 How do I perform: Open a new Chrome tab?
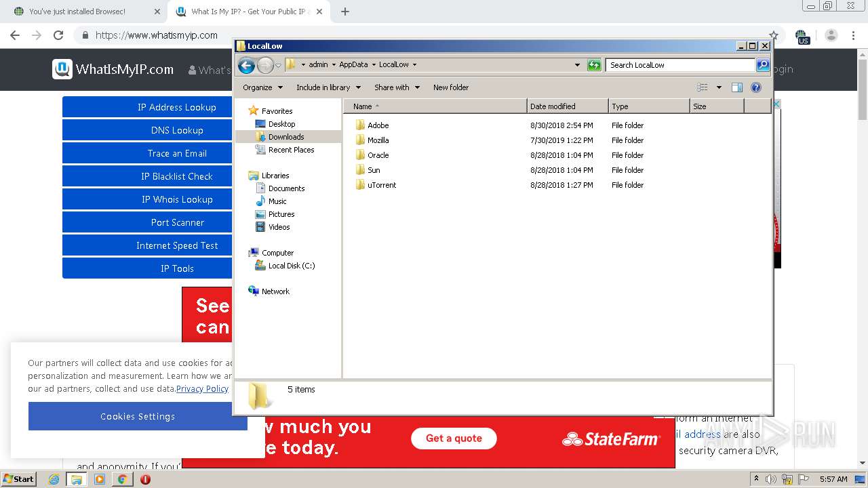pyautogui.click(x=345, y=12)
